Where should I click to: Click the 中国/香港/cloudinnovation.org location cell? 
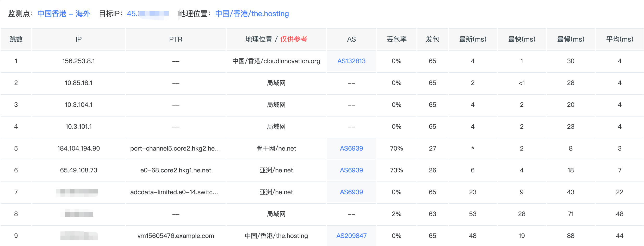coord(276,61)
